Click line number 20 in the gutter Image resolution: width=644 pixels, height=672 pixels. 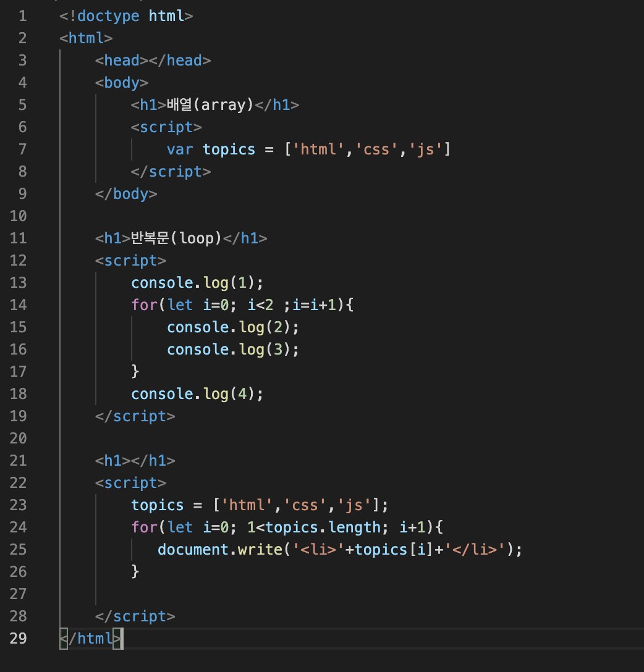pos(18,439)
